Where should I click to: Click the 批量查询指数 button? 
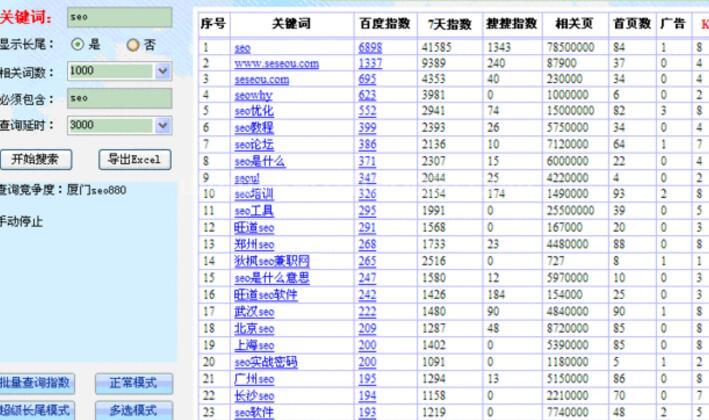click(37, 384)
